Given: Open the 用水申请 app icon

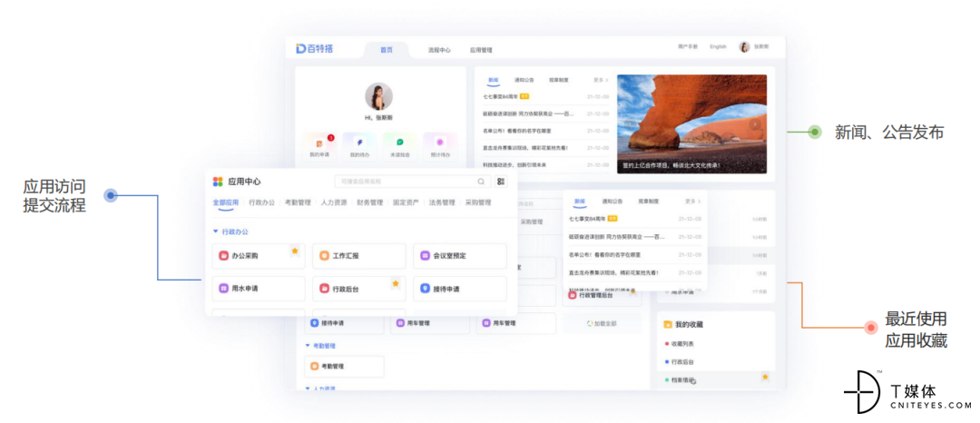Looking at the screenshot, I should 223,289.
